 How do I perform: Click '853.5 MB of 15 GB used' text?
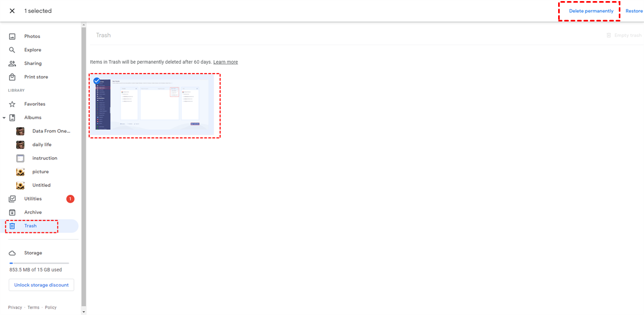[35, 270]
